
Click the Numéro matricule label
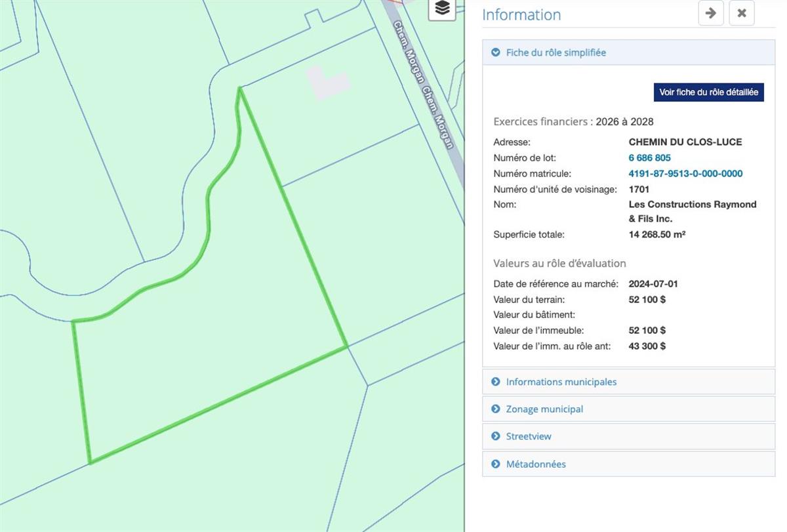pyautogui.click(x=532, y=174)
